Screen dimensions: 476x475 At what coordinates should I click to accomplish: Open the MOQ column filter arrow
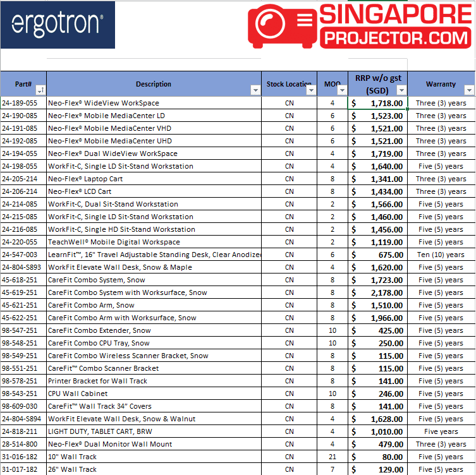pyautogui.click(x=342, y=90)
